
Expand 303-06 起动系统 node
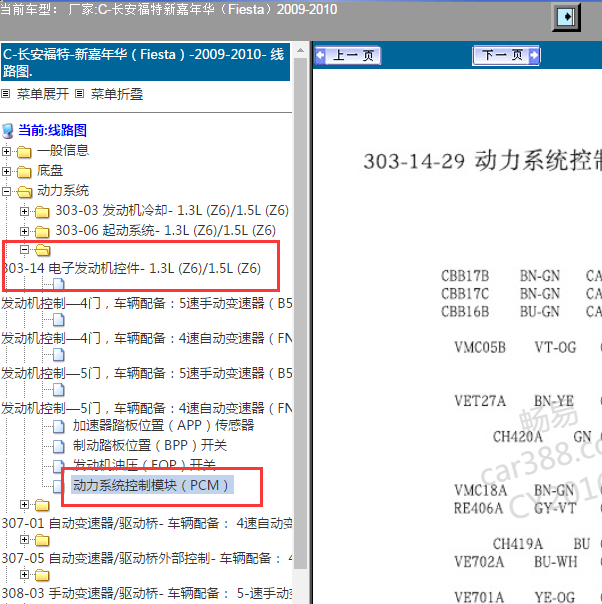tap(24, 231)
